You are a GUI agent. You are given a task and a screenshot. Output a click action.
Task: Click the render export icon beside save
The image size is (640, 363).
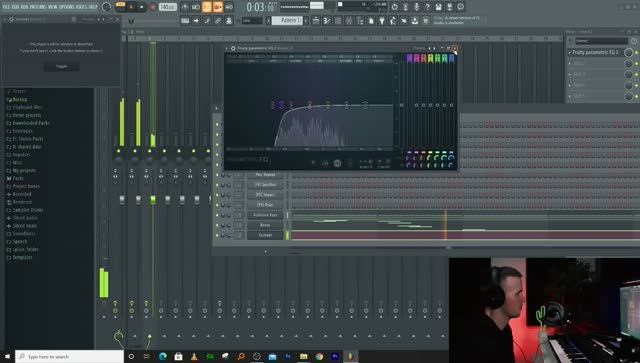coord(449,7)
